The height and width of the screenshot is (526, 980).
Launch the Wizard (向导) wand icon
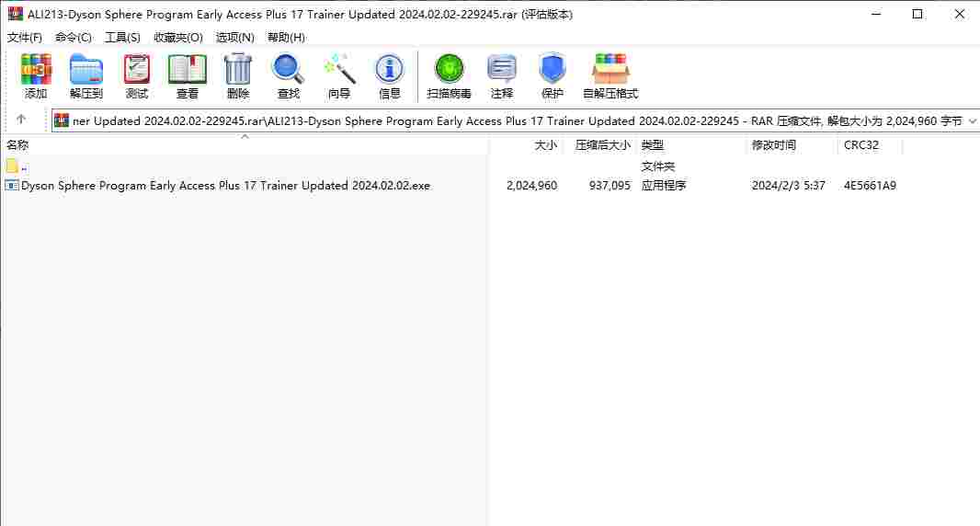[339, 76]
